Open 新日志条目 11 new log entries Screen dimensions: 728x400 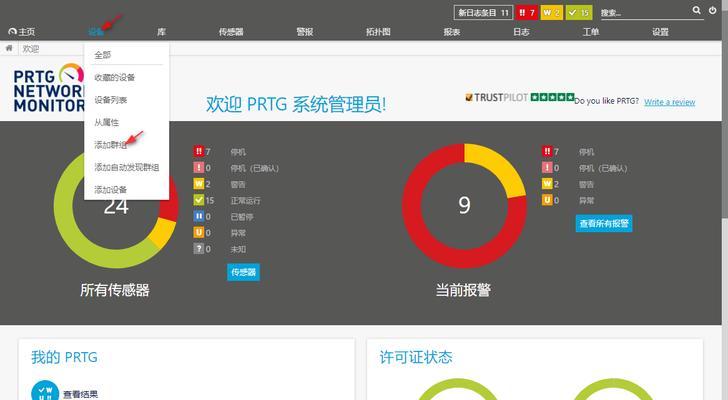pyautogui.click(x=483, y=13)
